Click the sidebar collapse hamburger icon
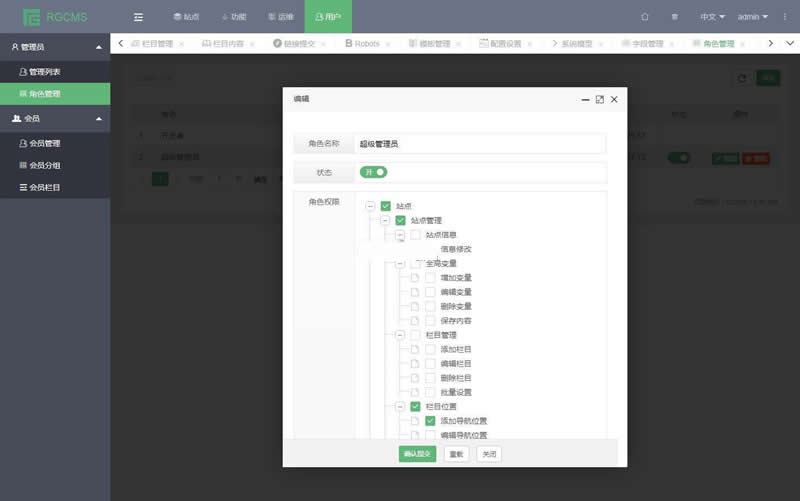Screen dimensions: 800x501 (x=138, y=17)
